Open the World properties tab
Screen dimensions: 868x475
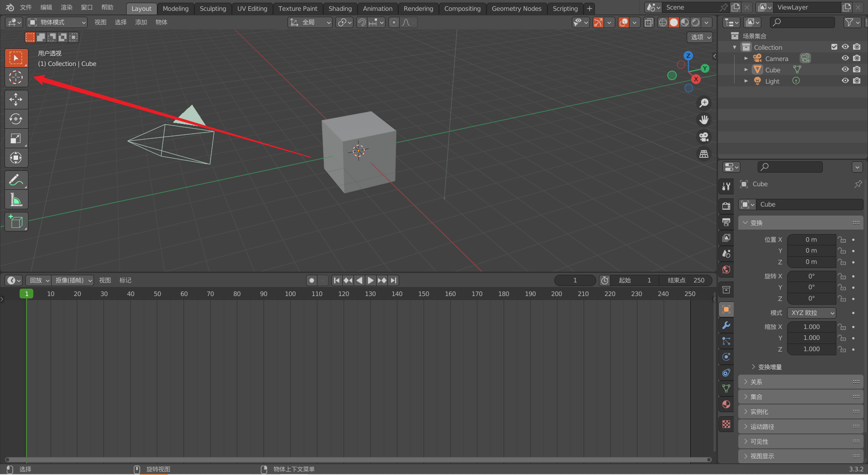tap(726, 269)
